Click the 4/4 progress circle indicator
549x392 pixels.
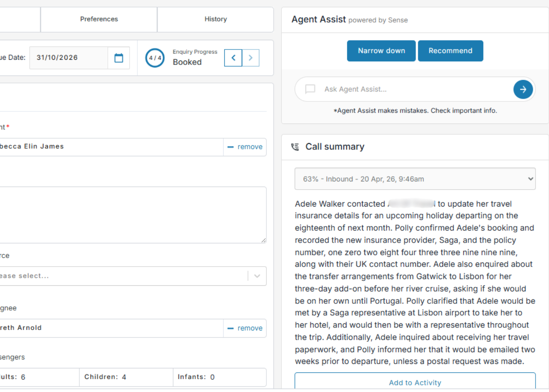click(x=155, y=58)
